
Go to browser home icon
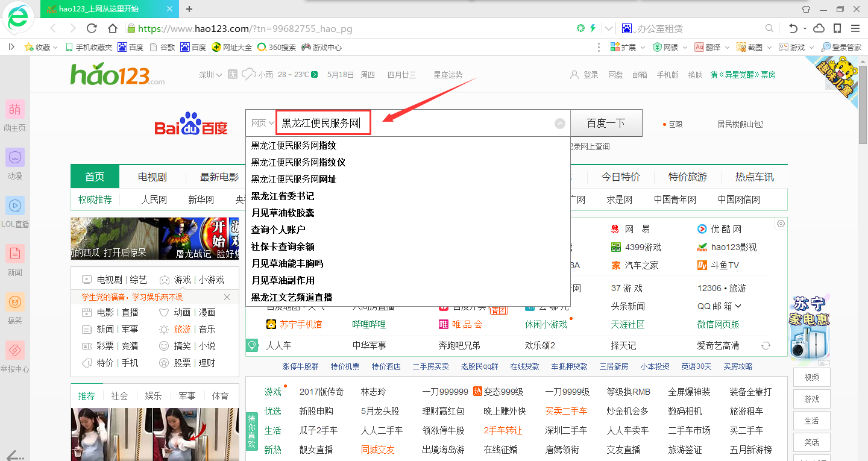[113, 28]
